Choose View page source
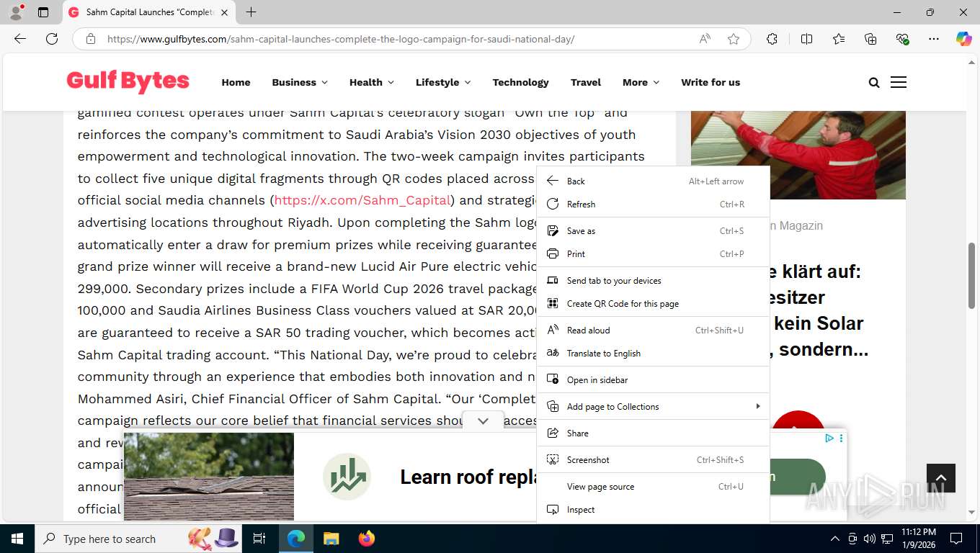980x553 pixels. coord(654,486)
